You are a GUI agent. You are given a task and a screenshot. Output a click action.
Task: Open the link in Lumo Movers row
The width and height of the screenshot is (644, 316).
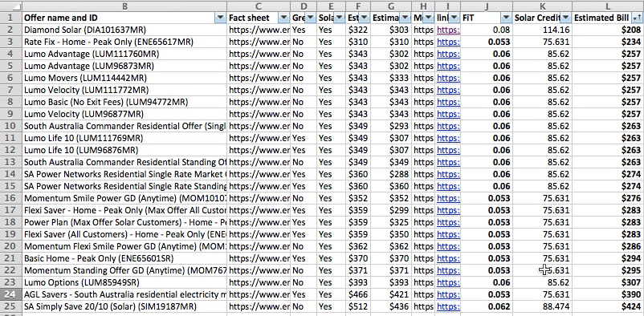(x=448, y=78)
